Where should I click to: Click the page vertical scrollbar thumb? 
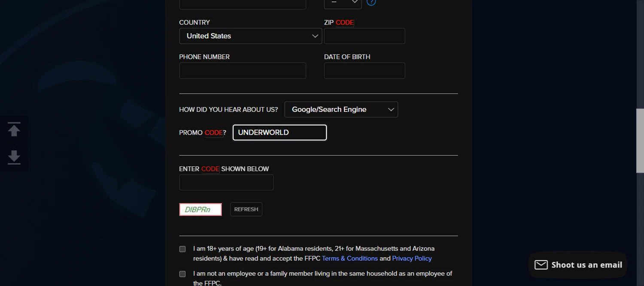coord(640,141)
